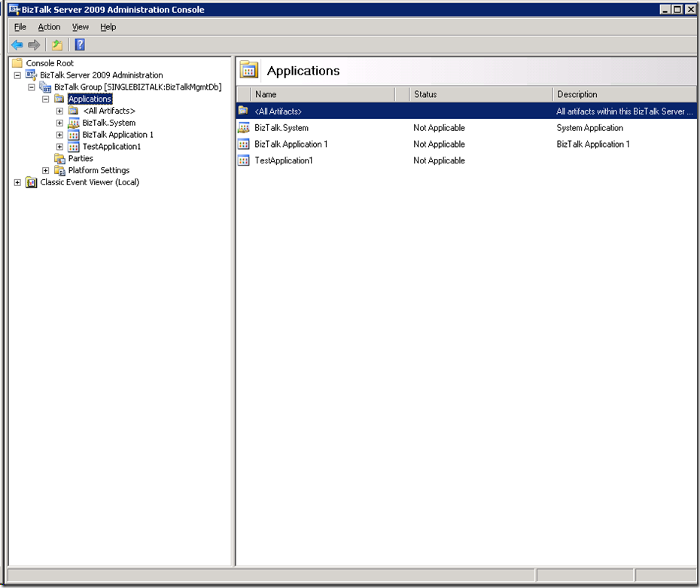
Task: Click the large Applications header icon
Action: click(x=249, y=70)
